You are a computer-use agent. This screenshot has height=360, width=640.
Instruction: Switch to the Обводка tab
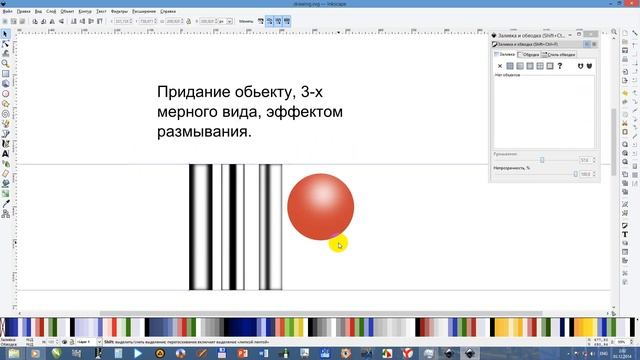(x=528, y=54)
